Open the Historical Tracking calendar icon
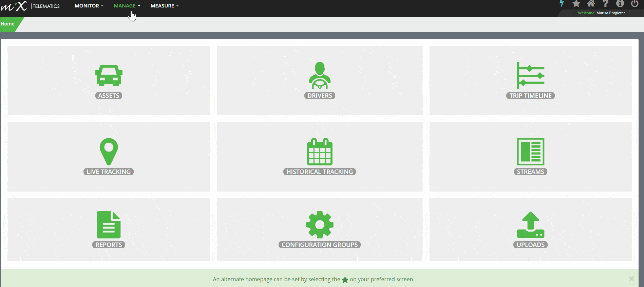The width and height of the screenshot is (644, 287). pos(320,151)
